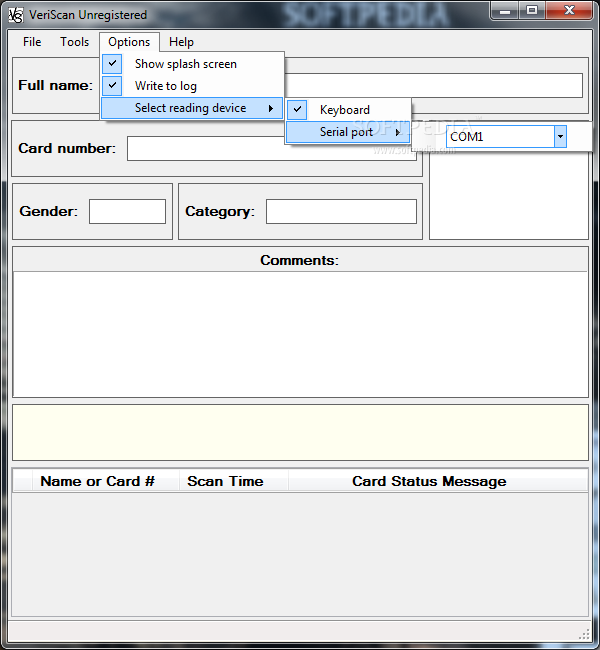The width and height of the screenshot is (600, 650).
Task: Click the Category input field
Action: click(341, 211)
